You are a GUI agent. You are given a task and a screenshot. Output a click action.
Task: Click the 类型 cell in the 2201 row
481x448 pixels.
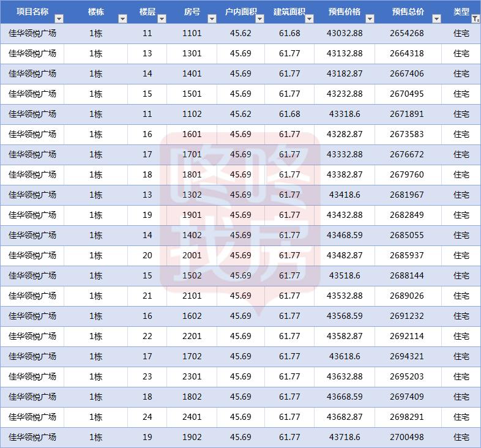coord(461,337)
